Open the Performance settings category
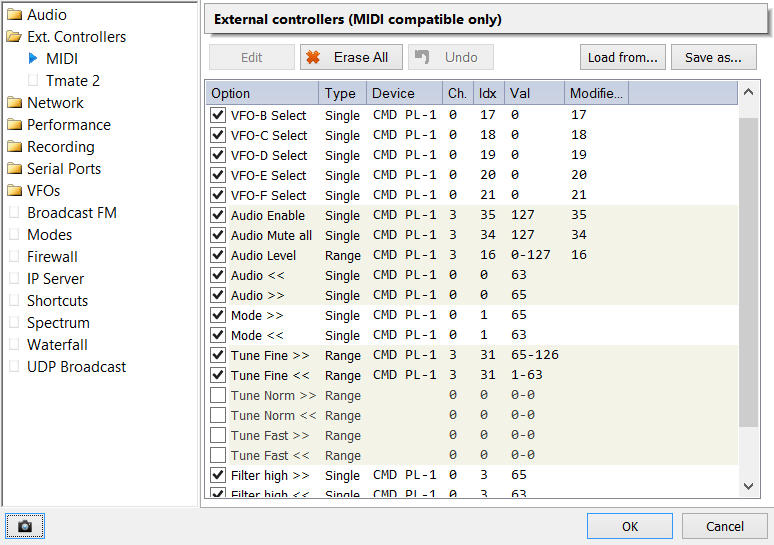The height and width of the screenshot is (545, 774). click(x=69, y=124)
